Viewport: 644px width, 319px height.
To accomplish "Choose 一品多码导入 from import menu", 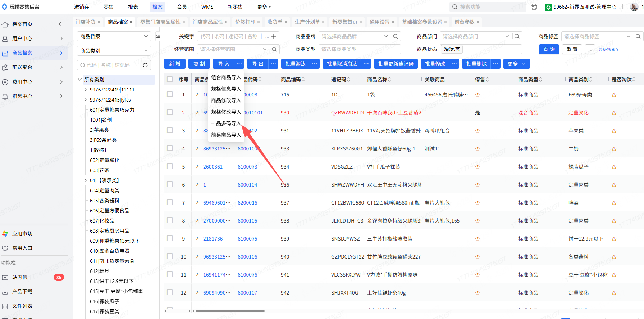I will point(226,123).
